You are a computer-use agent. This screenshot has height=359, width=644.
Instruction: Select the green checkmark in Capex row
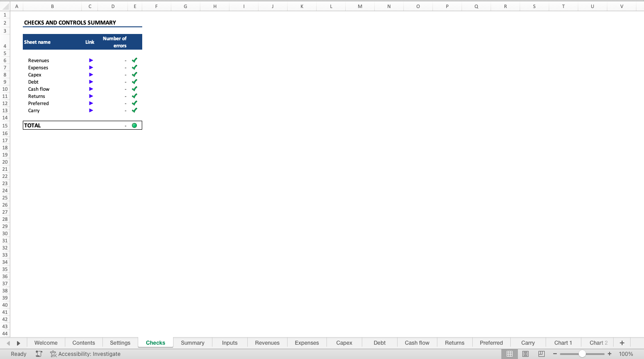tap(135, 74)
